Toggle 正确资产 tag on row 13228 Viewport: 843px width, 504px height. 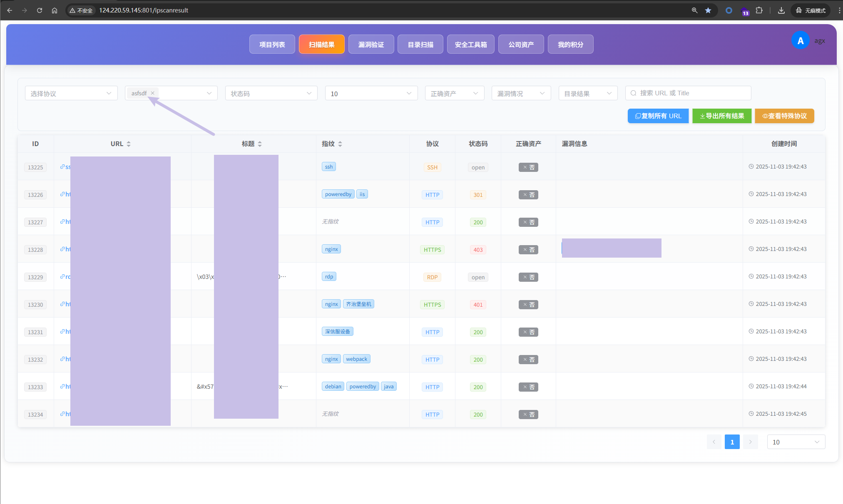528,250
